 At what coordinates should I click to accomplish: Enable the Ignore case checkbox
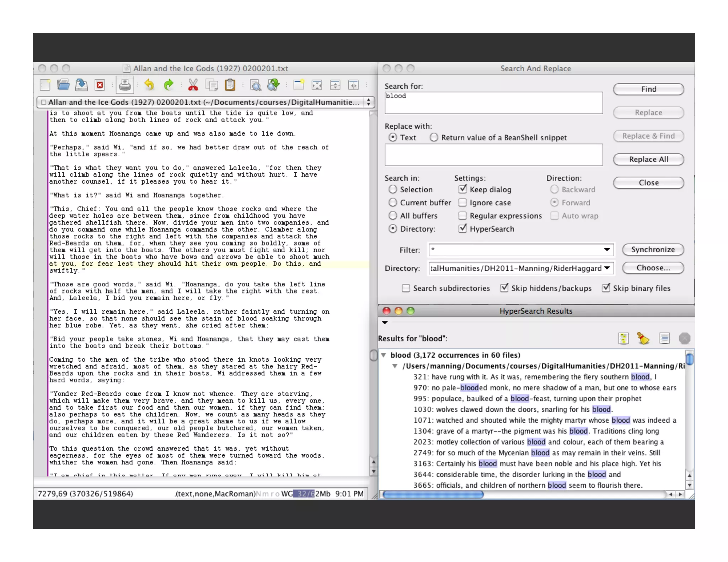click(462, 202)
